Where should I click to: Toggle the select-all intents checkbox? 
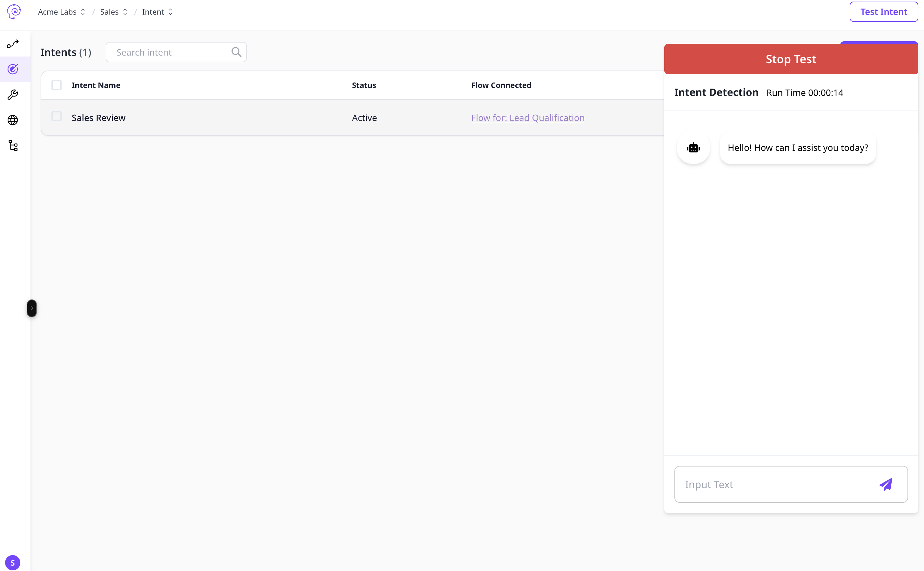(x=57, y=85)
